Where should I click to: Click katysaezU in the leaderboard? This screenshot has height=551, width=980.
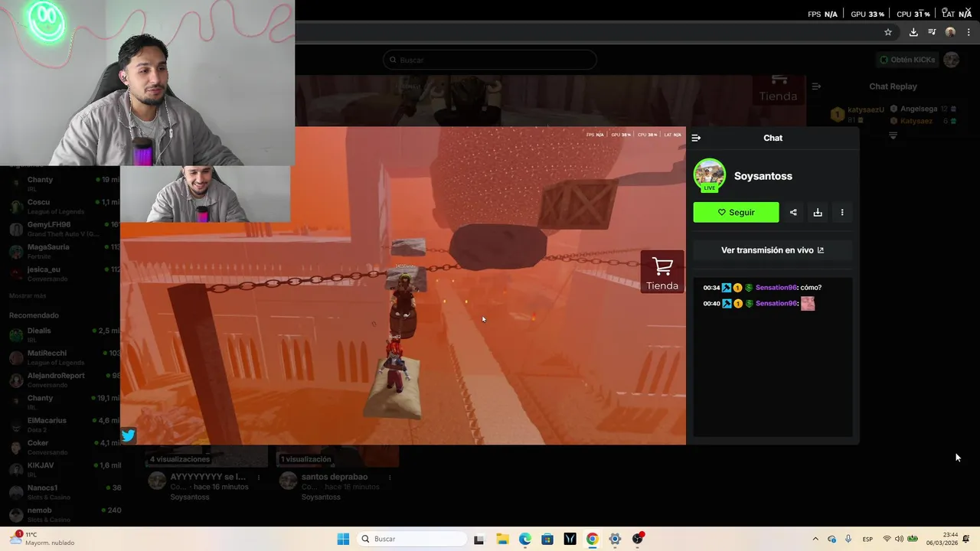click(865, 109)
